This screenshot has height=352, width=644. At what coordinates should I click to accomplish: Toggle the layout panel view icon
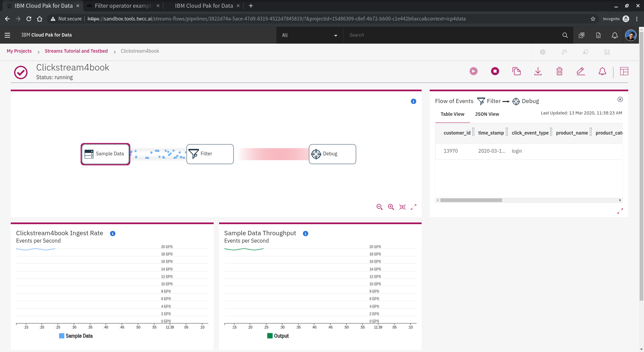pos(624,71)
